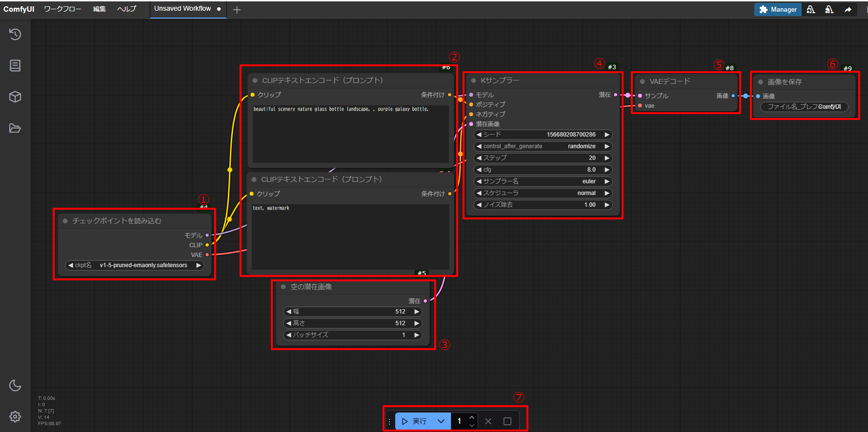Edit the ファイル名_プレフィックス filename field
The height and width of the screenshot is (432, 868).
[x=804, y=107]
